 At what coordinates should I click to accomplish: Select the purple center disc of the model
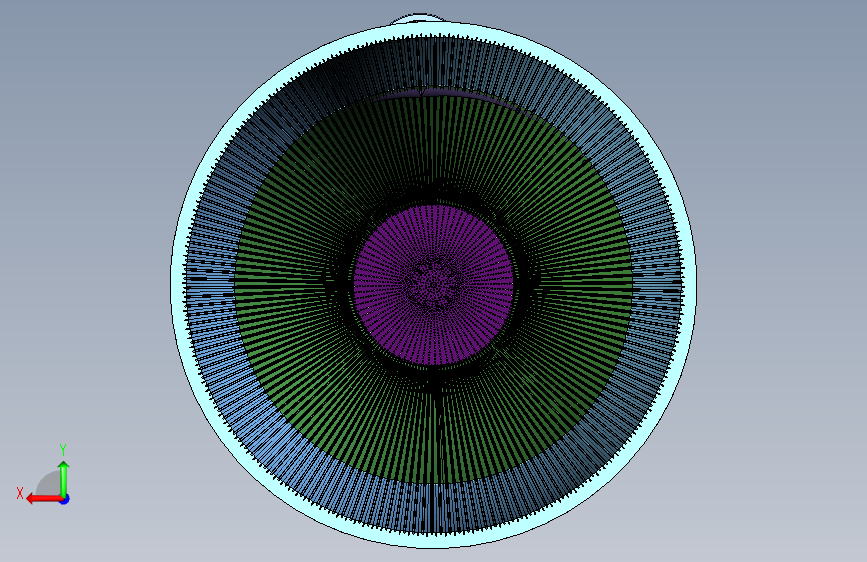(434, 284)
